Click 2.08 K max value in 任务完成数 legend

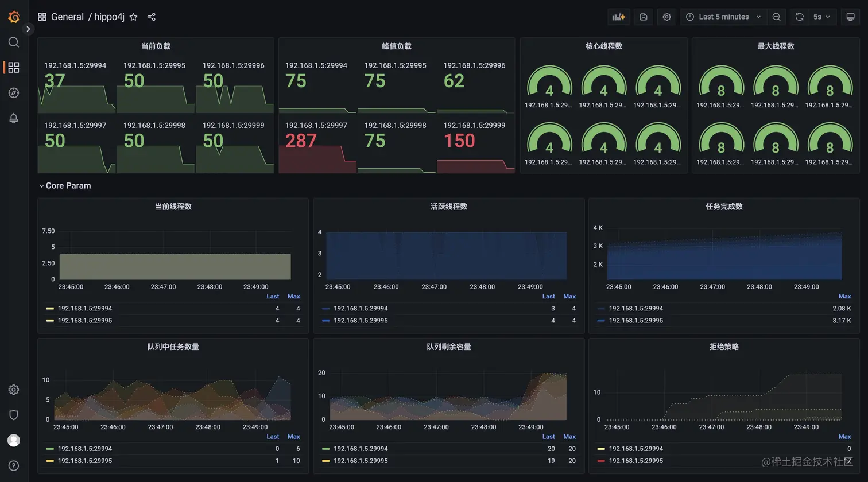click(842, 308)
